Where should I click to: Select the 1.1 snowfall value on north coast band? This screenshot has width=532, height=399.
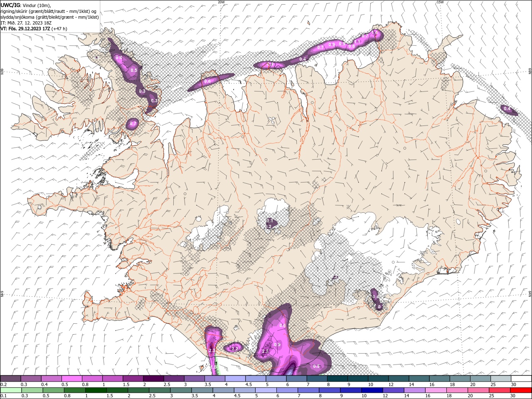357,42
